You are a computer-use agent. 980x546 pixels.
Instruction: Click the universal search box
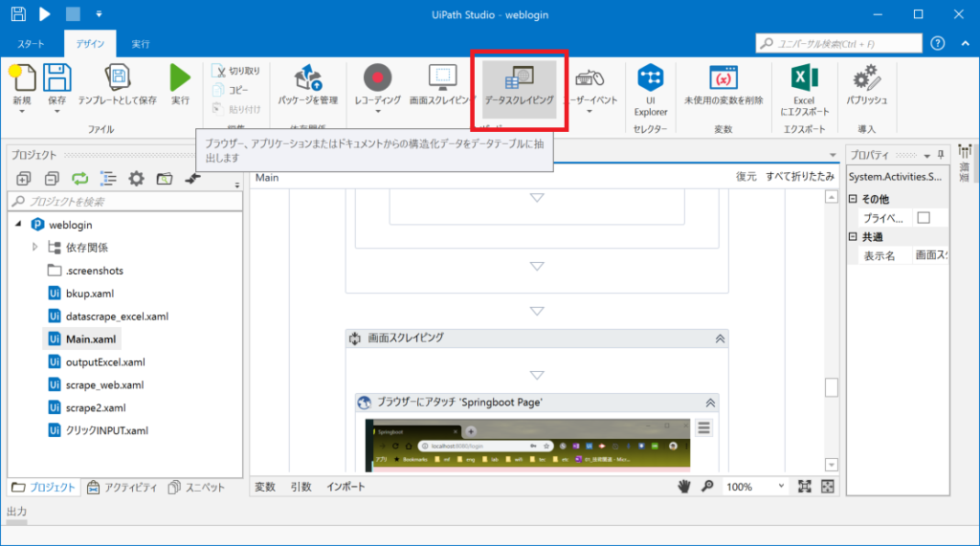click(x=838, y=43)
